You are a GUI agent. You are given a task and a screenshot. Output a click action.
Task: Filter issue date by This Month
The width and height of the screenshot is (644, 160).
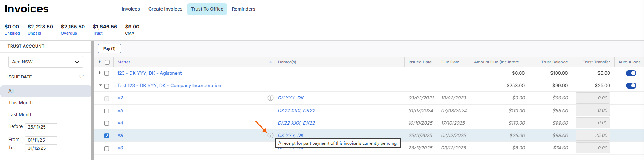(21, 103)
